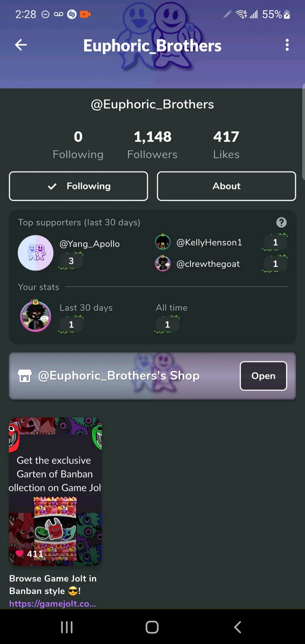This screenshot has width=305, height=644.
Task: Open the 0 Following list
Action: pyautogui.click(x=78, y=145)
